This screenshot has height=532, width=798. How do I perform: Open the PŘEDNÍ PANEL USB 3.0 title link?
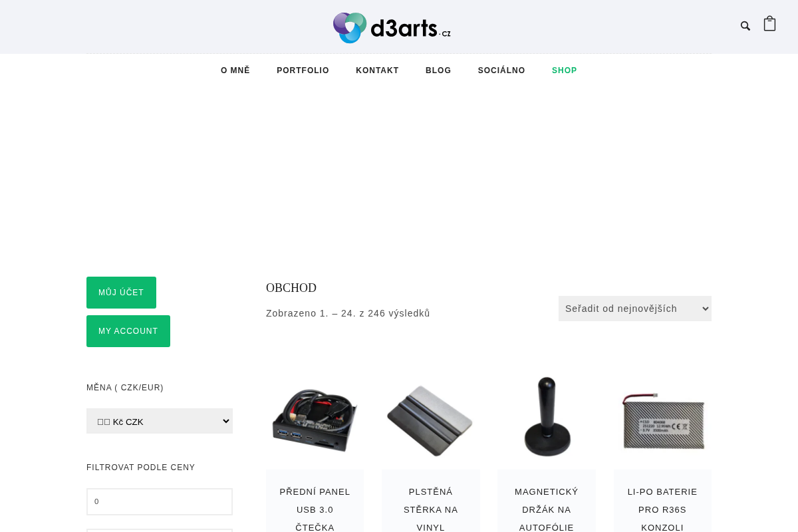pos(315,509)
